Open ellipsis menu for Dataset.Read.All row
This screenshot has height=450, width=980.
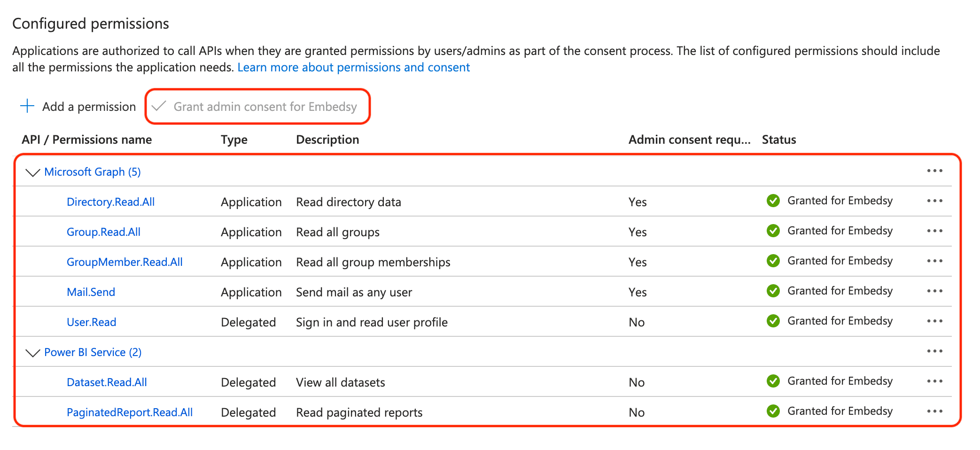coord(934,381)
